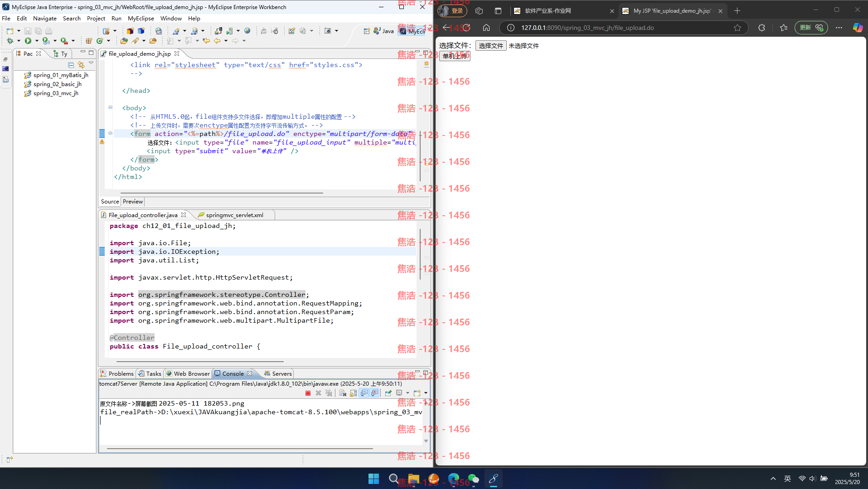Open the Search toolbar dropdown arrow
This screenshot has height=489, width=868.
(144, 41)
